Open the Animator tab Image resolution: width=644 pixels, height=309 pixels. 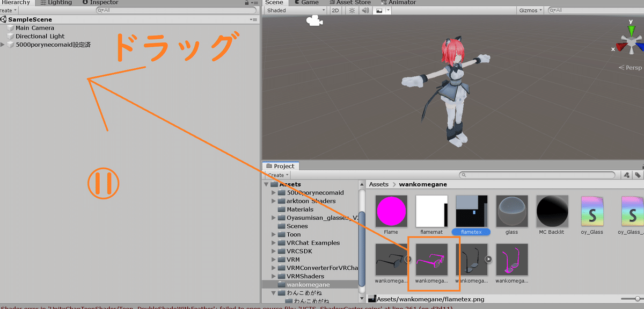click(398, 3)
